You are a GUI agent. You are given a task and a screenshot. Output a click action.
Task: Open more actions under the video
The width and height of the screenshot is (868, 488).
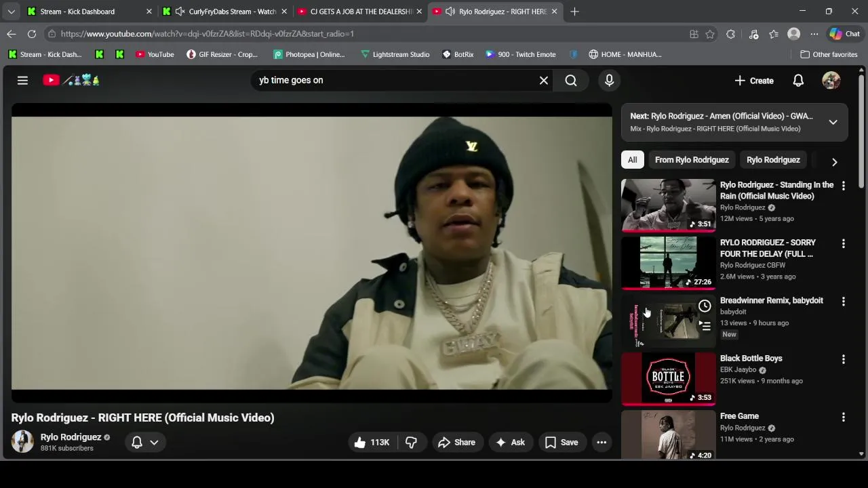[601, 442]
